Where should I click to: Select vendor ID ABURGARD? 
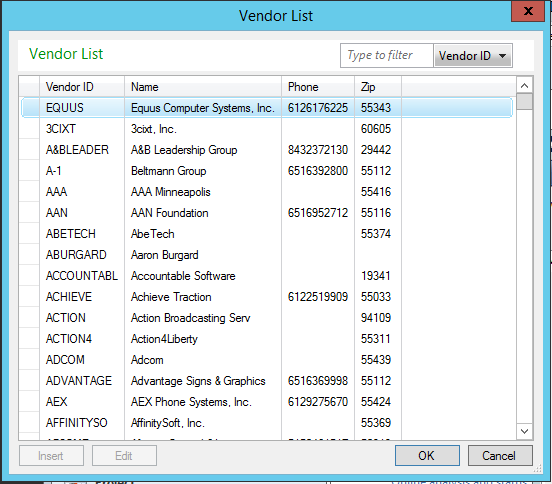click(x=76, y=255)
